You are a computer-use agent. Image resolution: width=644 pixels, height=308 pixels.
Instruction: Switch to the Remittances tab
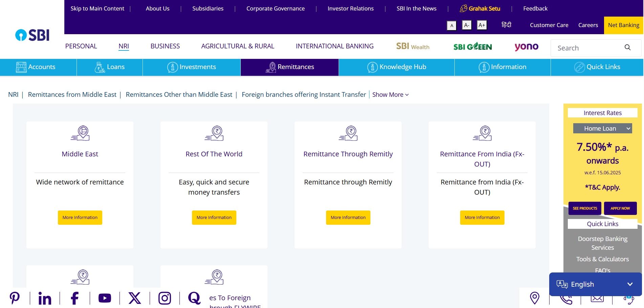coord(289,67)
